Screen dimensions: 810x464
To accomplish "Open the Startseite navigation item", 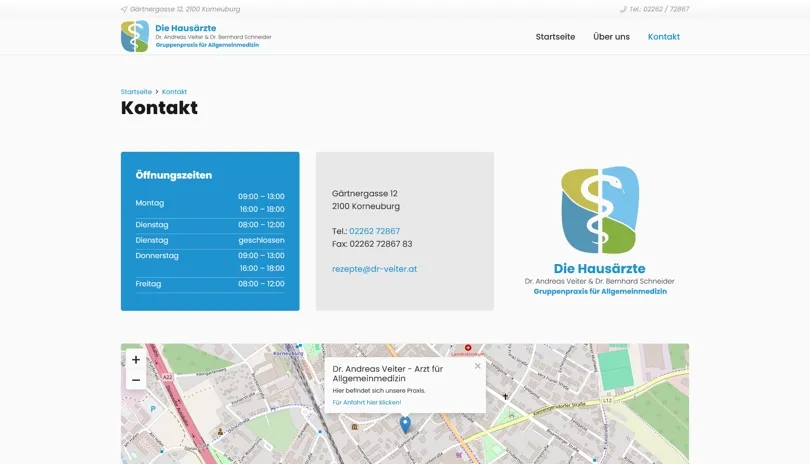I will [555, 37].
